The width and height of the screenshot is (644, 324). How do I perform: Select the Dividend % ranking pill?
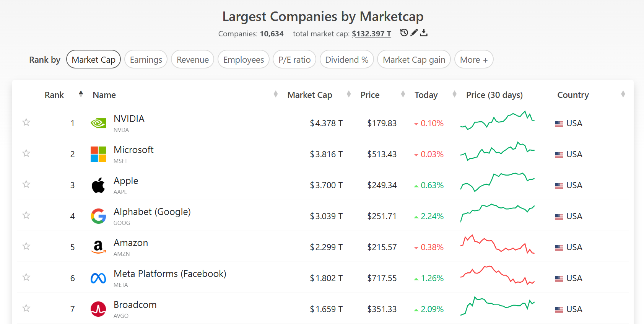pos(346,60)
